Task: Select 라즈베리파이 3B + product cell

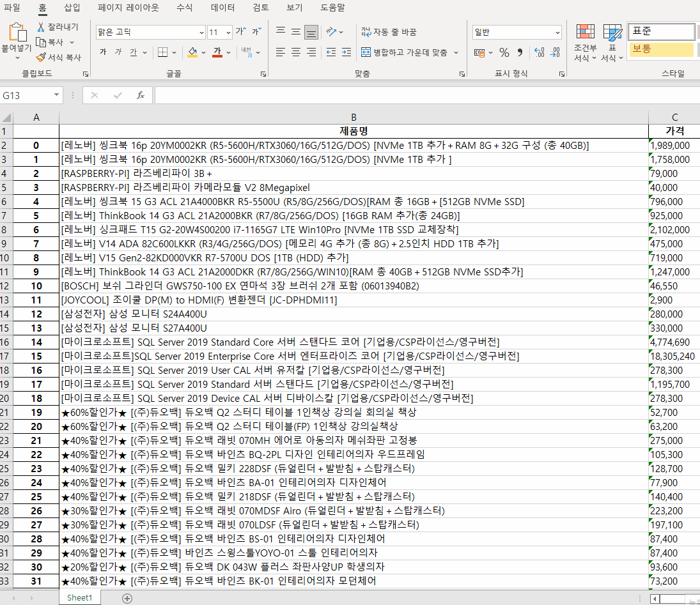Action: click(354, 174)
